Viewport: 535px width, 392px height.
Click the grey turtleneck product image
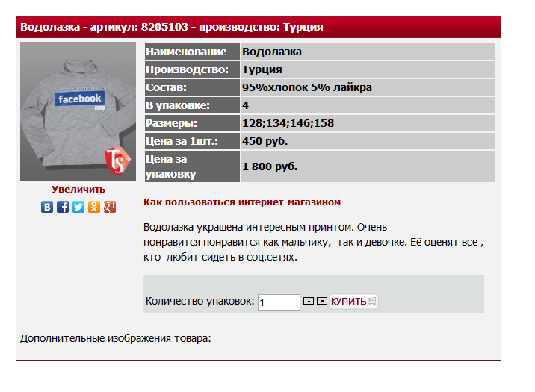click(78, 111)
